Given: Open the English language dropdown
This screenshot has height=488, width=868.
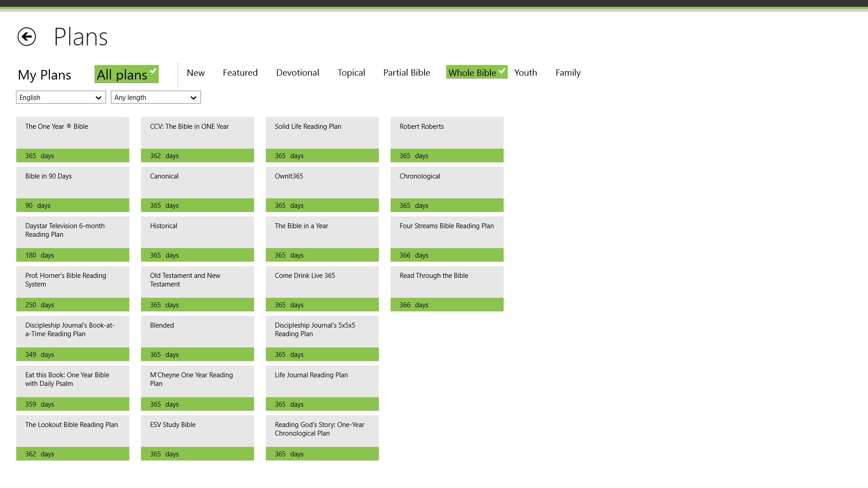Looking at the screenshot, I should (x=61, y=98).
